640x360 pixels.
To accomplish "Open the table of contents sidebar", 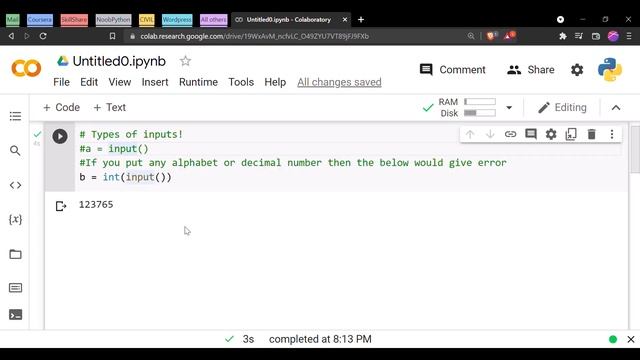I will pos(15,116).
